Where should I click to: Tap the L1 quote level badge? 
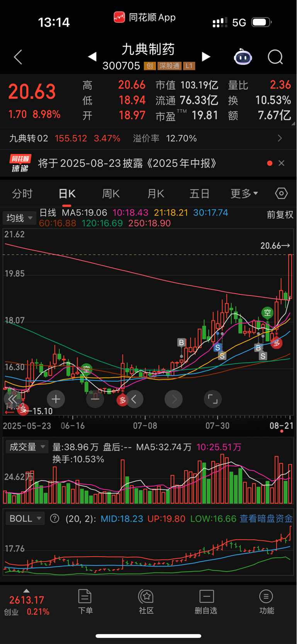pyautogui.click(x=189, y=66)
